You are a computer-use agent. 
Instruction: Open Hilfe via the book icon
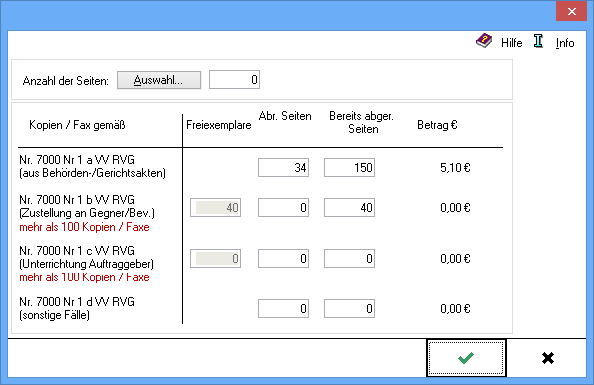point(484,41)
